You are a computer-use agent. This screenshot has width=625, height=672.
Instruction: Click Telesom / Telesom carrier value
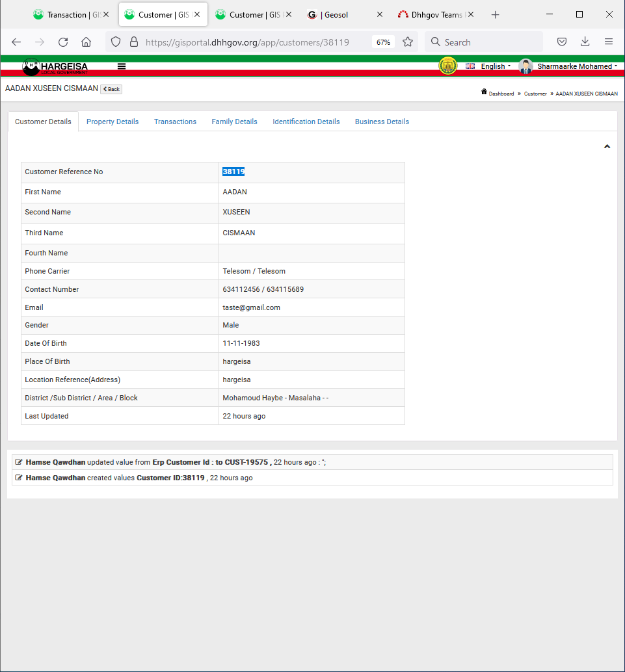click(254, 271)
